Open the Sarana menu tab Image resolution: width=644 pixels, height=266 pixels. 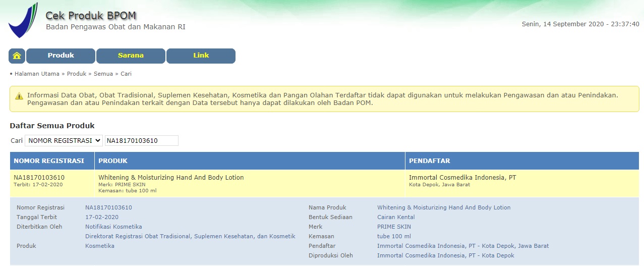click(x=131, y=56)
